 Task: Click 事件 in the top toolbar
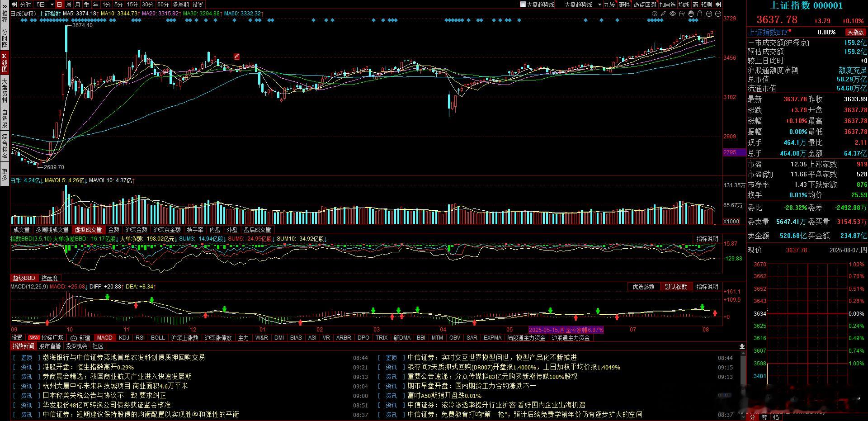624,5
